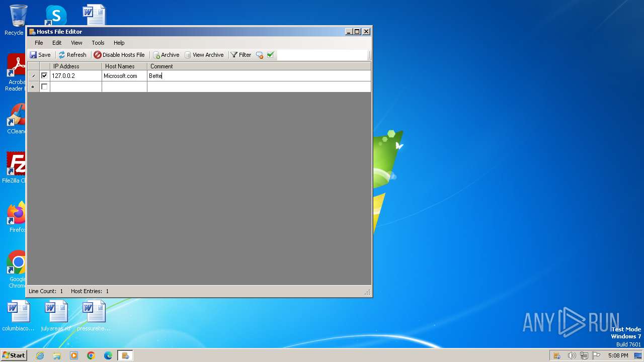Screen dimensions: 644x362
Task: Click the empty IP Address cell in new row
Action: pos(76,87)
